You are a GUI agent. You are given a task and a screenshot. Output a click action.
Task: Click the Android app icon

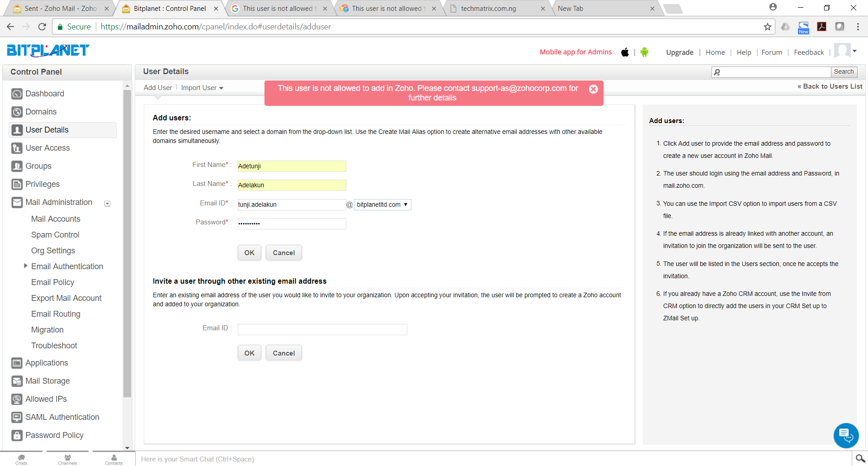pyautogui.click(x=644, y=52)
